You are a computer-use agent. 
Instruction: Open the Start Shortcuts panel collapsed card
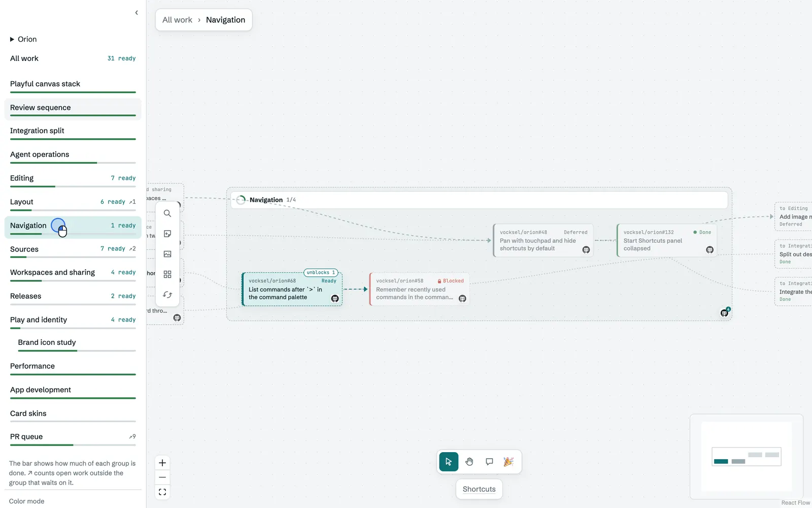pyautogui.click(x=667, y=240)
